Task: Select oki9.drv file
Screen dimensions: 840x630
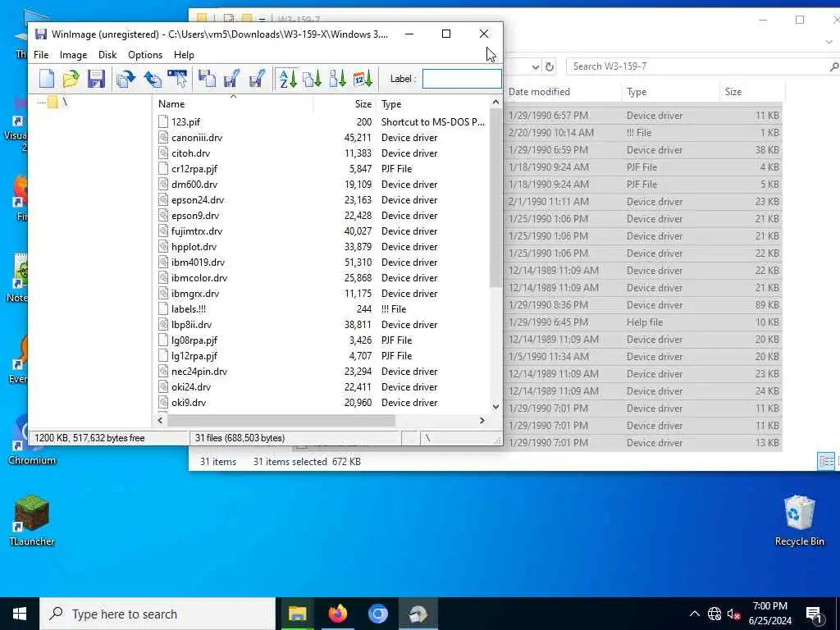Action: (189, 402)
